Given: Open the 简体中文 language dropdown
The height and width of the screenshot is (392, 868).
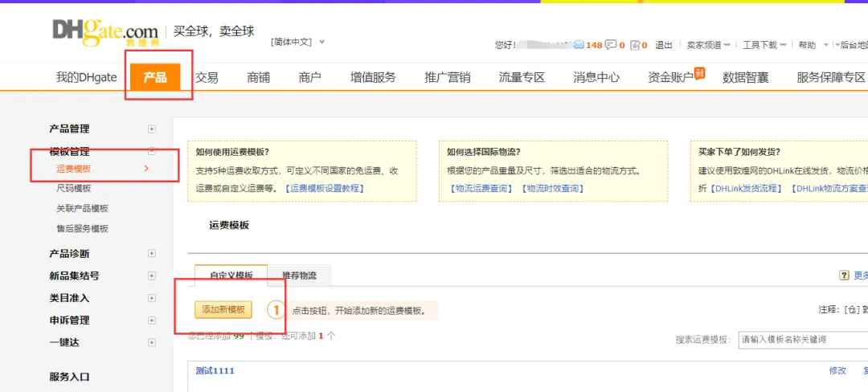Looking at the screenshot, I should tap(297, 42).
